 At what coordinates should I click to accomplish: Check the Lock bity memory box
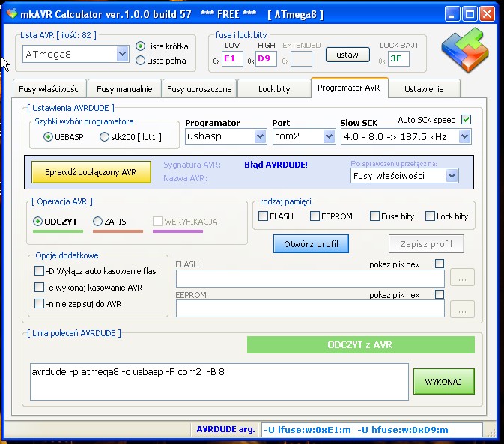pos(430,216)
